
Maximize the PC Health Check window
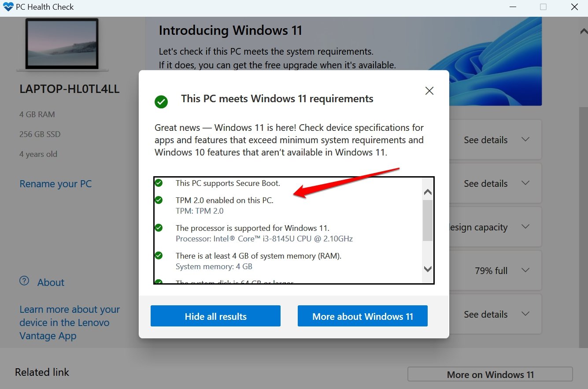[x=544, y=7]
